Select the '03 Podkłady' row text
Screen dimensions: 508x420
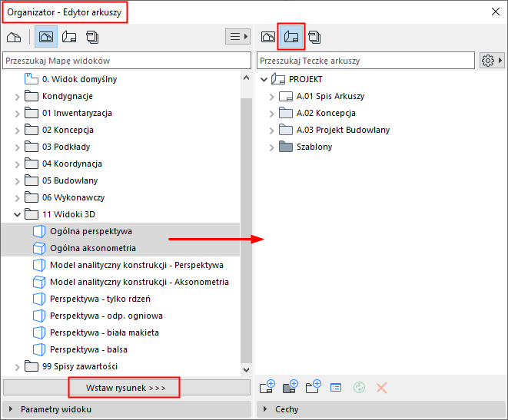66,147
